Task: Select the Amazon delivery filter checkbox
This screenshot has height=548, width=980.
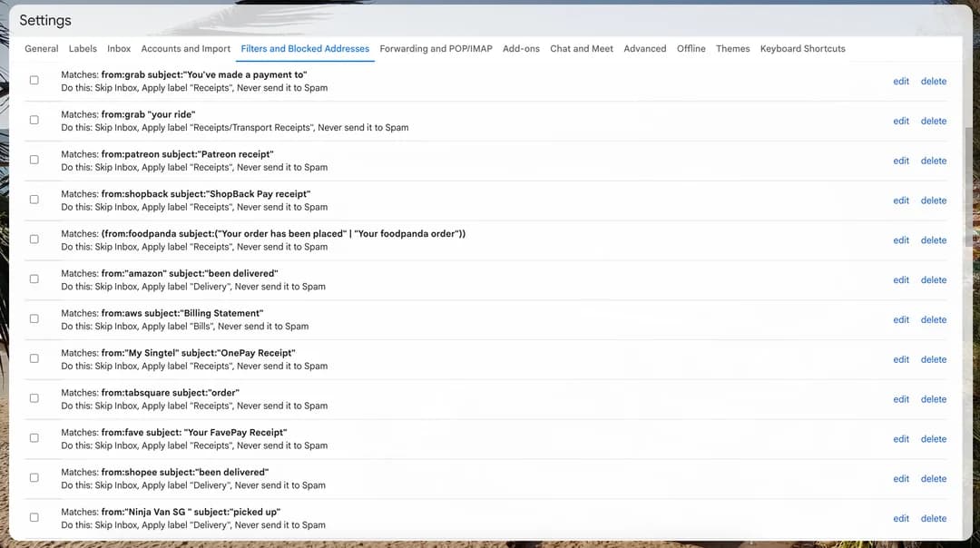Action: pos(34,279)
